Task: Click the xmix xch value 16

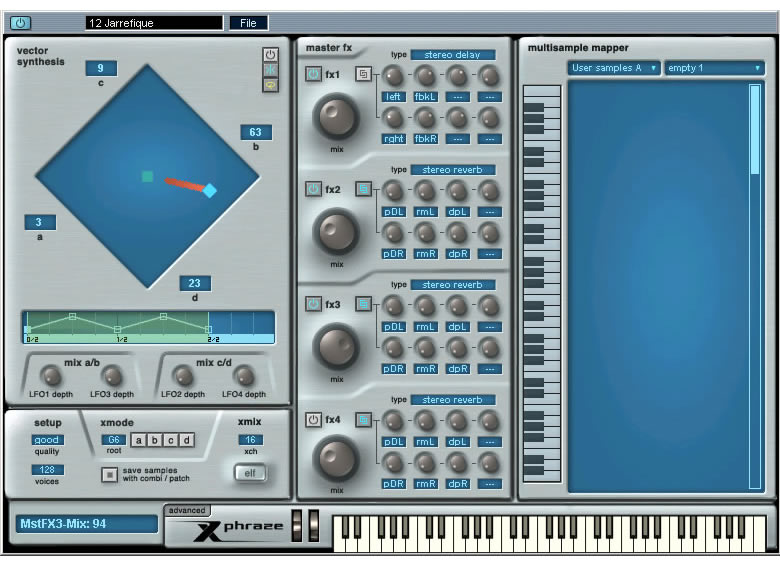Action: tap(250, 440)
